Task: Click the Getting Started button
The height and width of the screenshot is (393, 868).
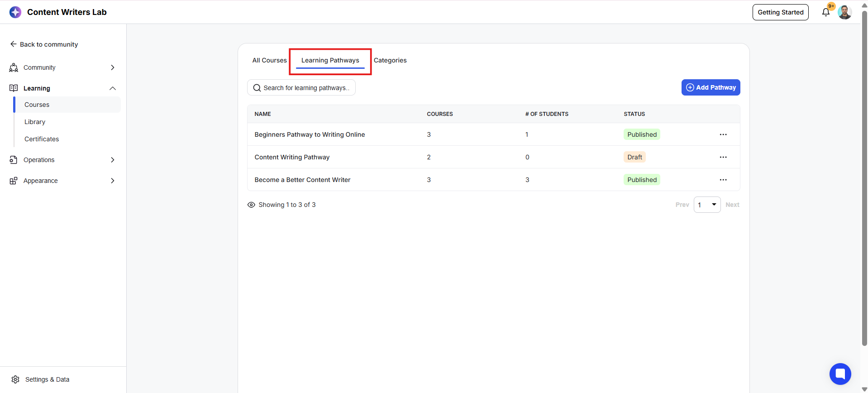Action: coord(780,12)
